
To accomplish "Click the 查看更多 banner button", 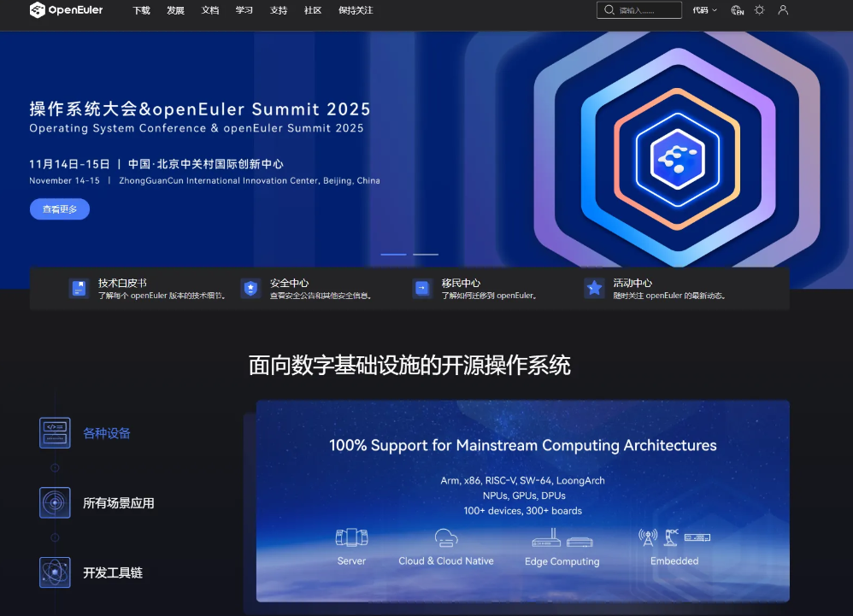I will point(60,209).
